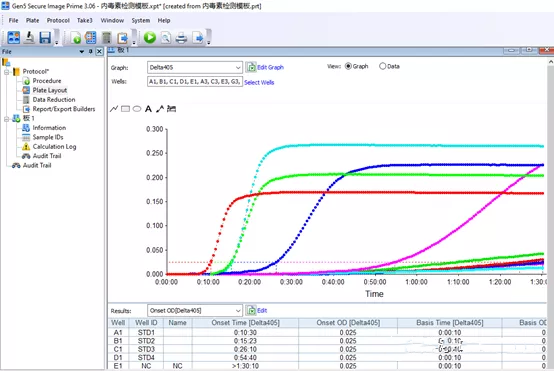Click the printer icon in toolbar

pyautogui.click(x=181, y=37)
